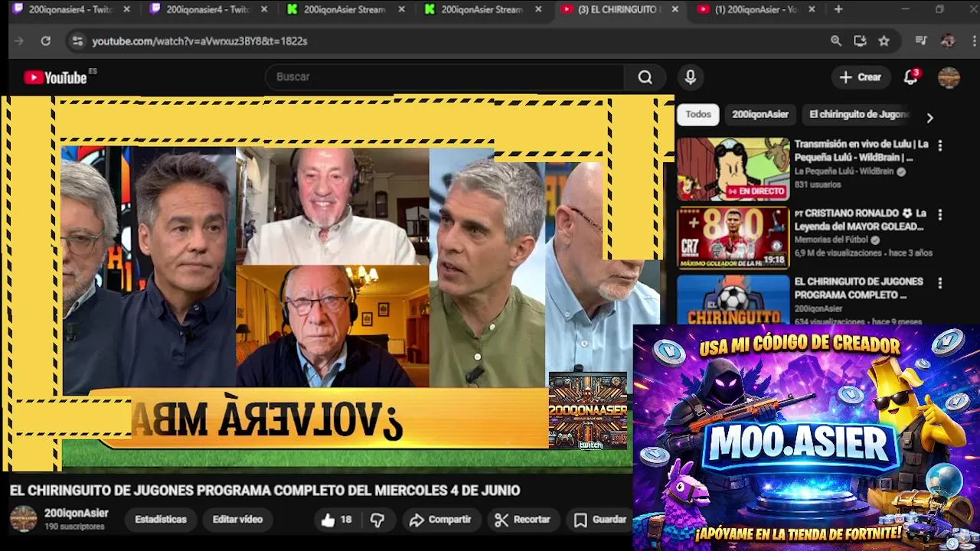Reload the page with Chrome's refresh icon
The width and height of the screenshot is (980, 551).
coord(46,41)
